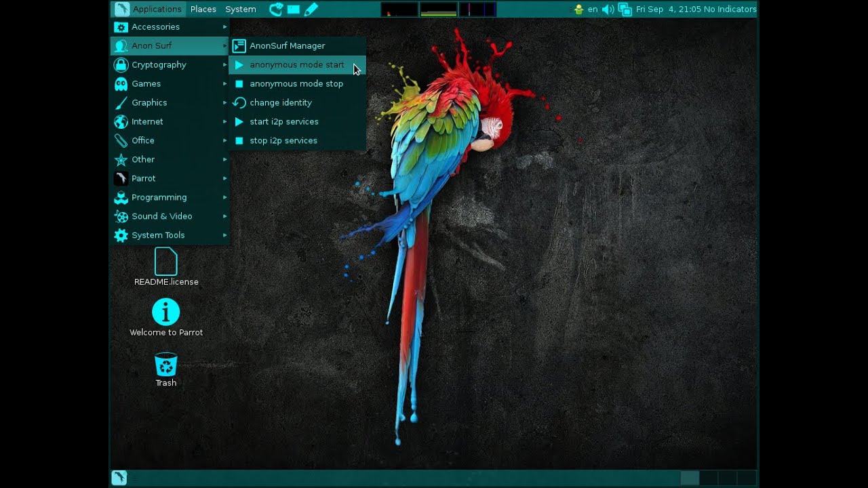Click the memory usage monitor graph

pyautogui.click(x=439, y=9)
